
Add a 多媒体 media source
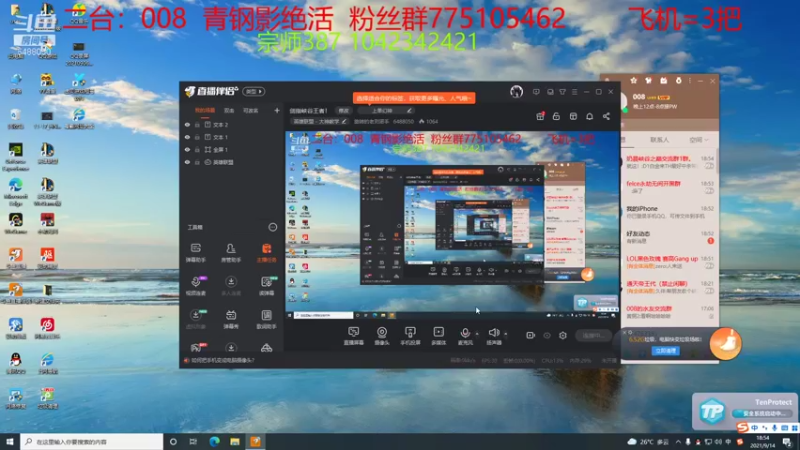[x=438, y=336]
